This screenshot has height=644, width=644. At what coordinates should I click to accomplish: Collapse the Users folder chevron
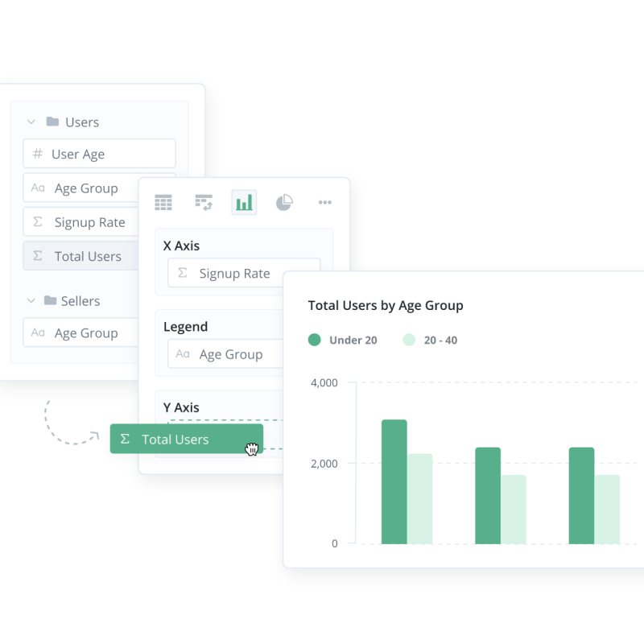31,122
